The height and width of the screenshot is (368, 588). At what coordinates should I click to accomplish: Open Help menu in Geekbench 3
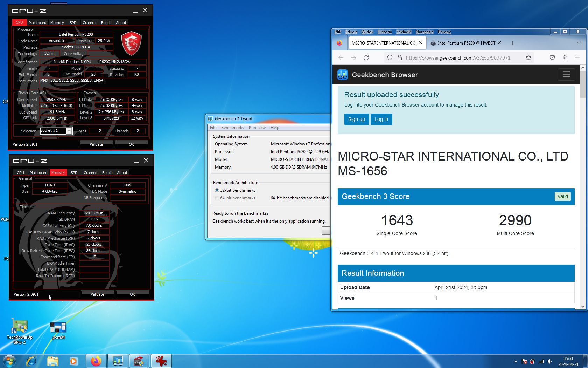(x=275, y=128)
